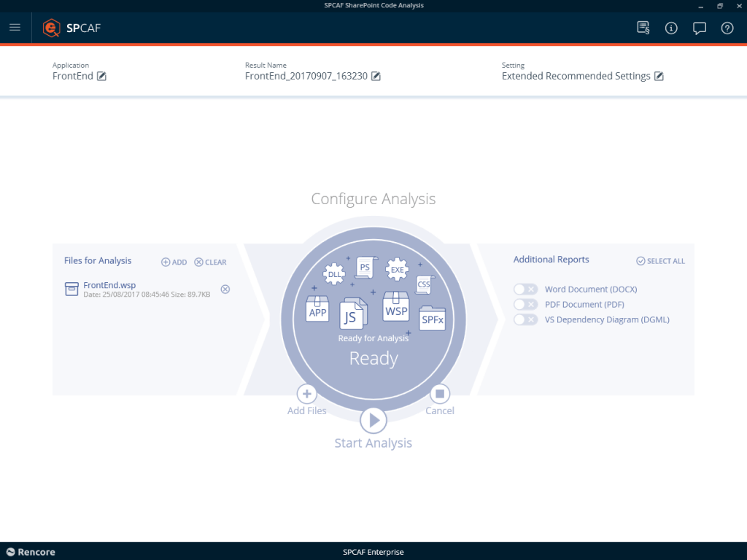This screenshot has height=560, width=747.
Task: Click the JS file icon
Action: pos(353,314)
